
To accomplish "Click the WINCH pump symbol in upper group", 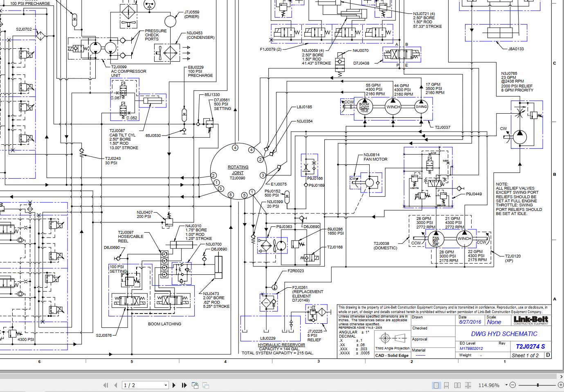I will [x=393, y=107].
